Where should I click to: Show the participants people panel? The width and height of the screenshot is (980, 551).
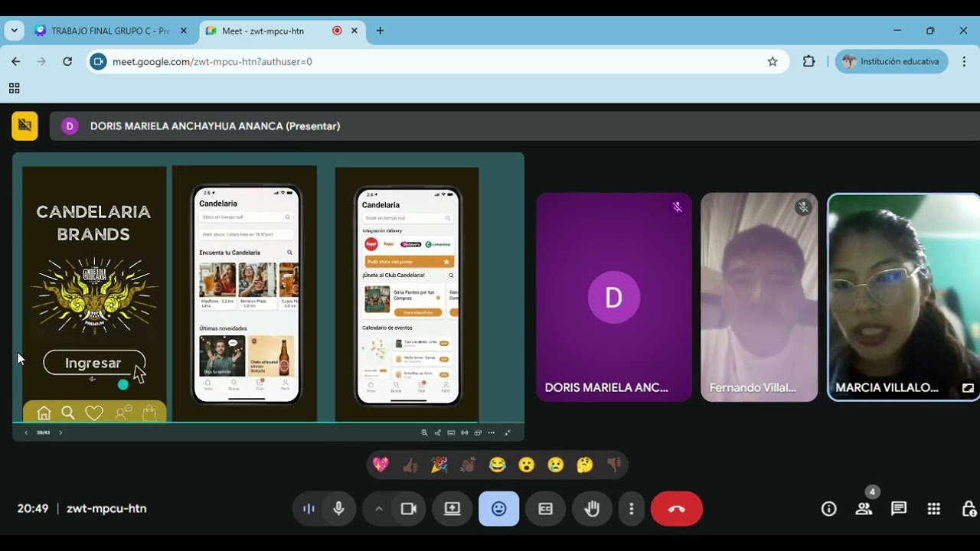[x=864, y=509]
